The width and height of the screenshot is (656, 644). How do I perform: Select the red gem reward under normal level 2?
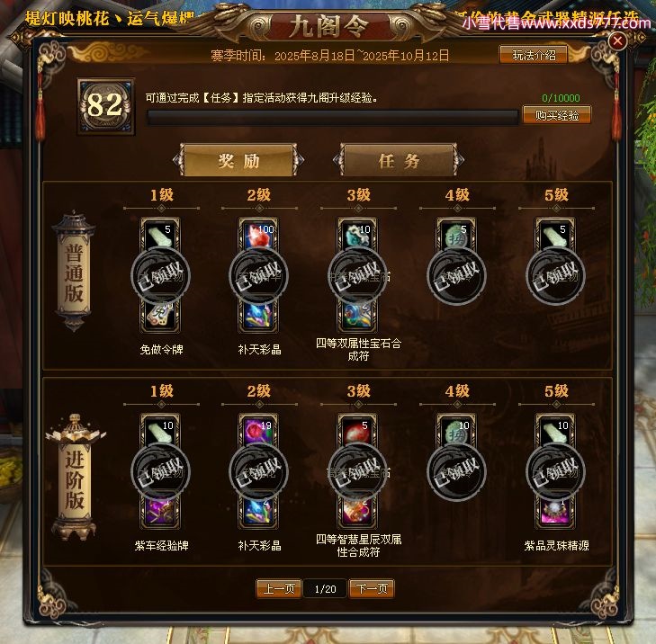pos(258,235)
